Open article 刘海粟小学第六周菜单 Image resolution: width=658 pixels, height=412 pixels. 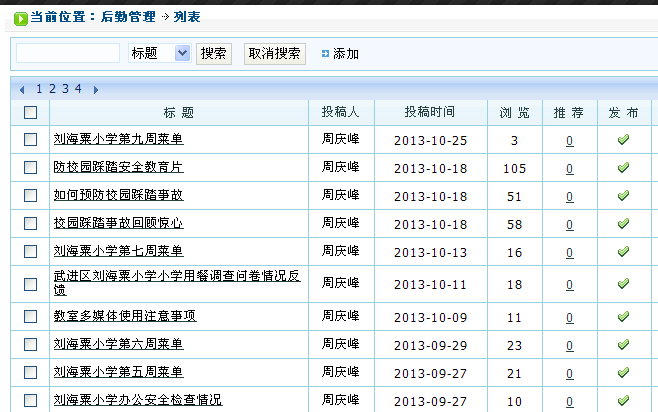click(x=118, y=344)
